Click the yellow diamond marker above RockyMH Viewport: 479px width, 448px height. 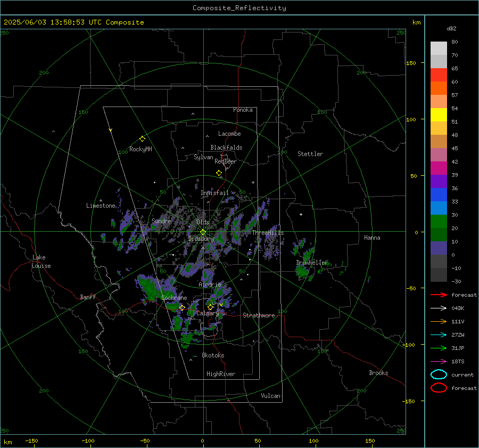[142, 139]
